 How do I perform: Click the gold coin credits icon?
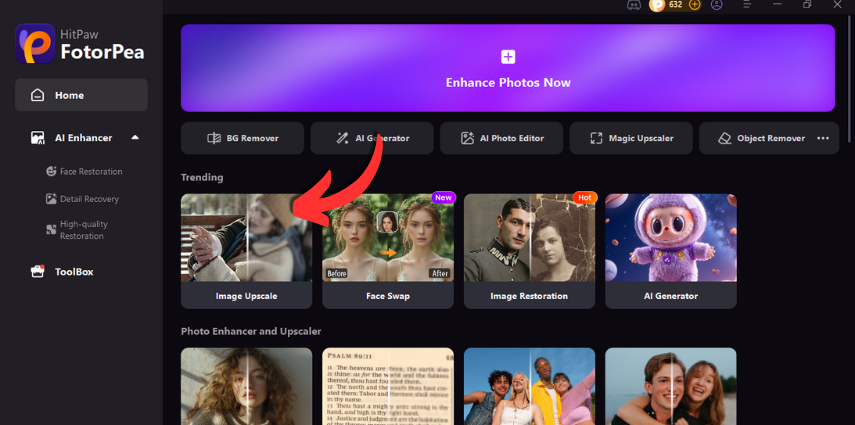point(658,4)
